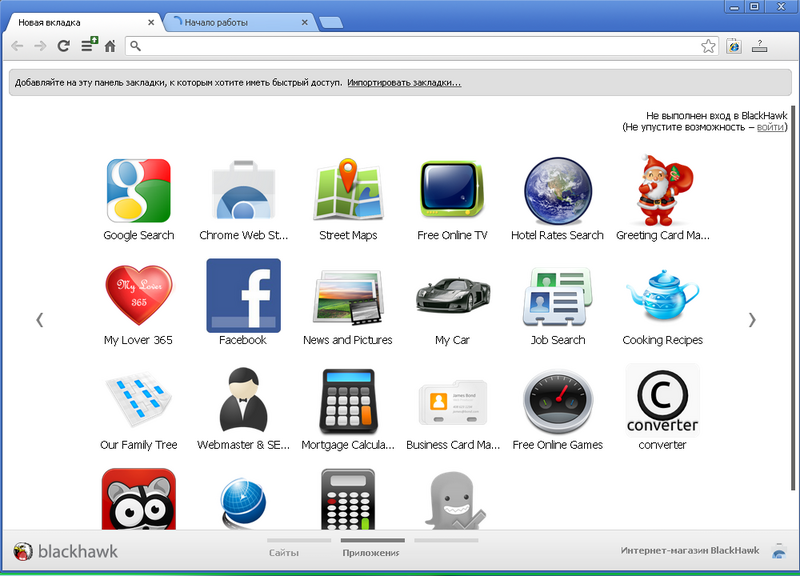The width and height of the screenshot is (800, 576).
Task: Click the войти sign-in link
Action: click(769, 127)
